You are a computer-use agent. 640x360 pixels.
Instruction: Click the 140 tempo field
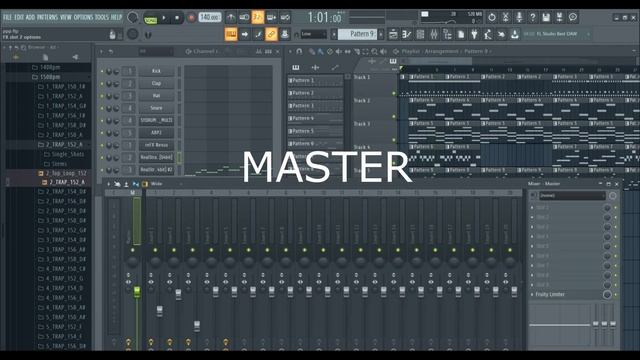[x=210, y=18]
